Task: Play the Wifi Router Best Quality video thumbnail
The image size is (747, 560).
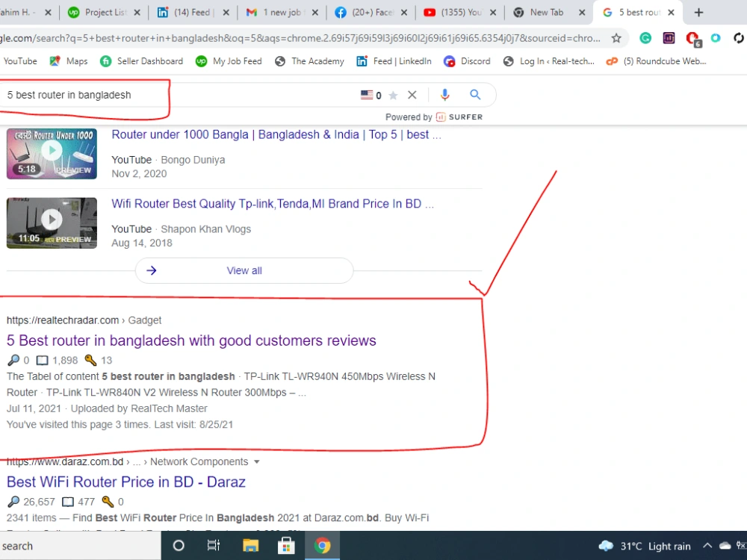Action: point(52,223)
